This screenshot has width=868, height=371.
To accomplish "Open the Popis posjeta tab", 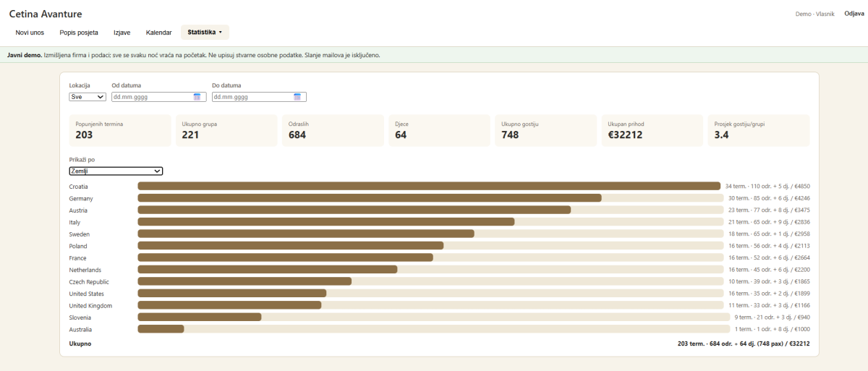I will pos(79,33).
